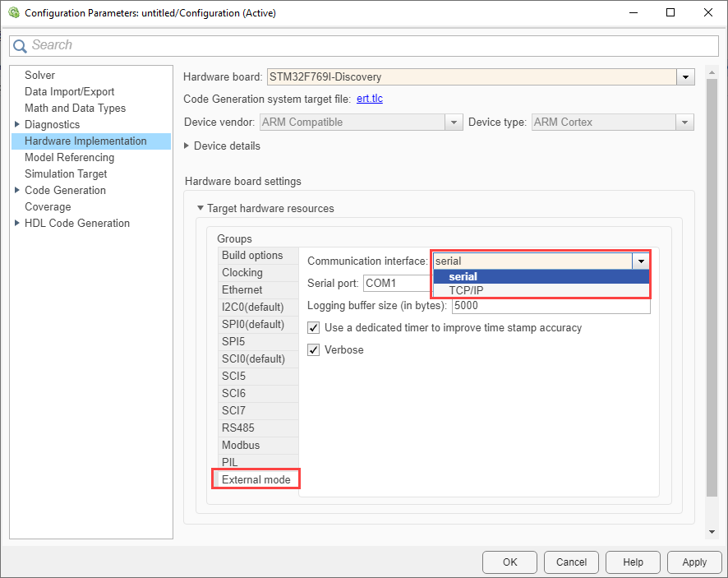Open the Hardware board dropdown
Screen dimensions: 728x578
(685, 77)
